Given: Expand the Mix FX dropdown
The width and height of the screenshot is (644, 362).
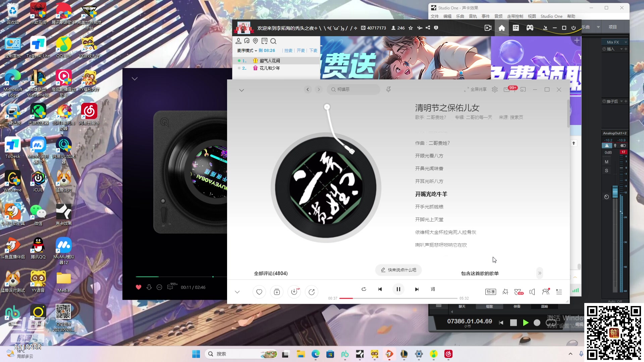Looking at the screenshot, I should [x=626, y=42].
